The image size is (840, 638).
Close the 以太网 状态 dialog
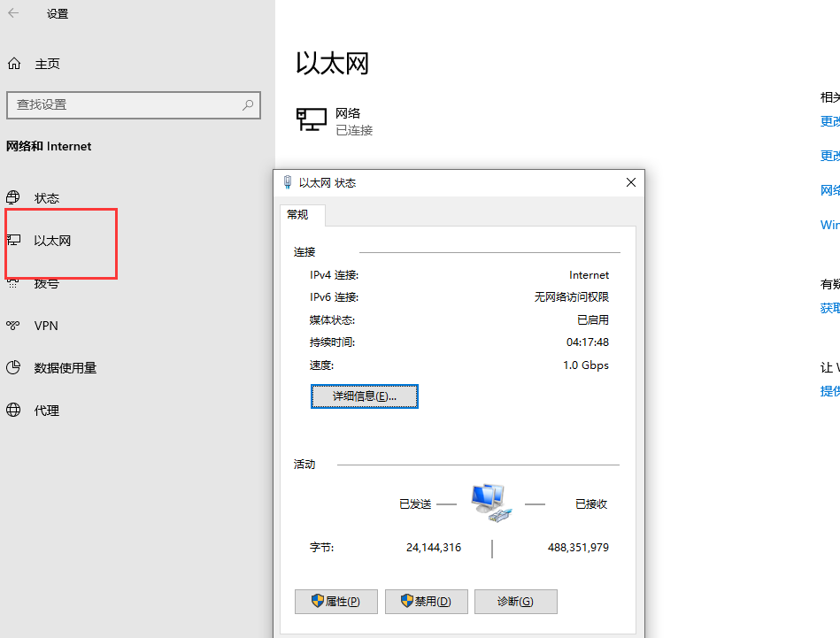pyautogui.click(x=630, y=182)
